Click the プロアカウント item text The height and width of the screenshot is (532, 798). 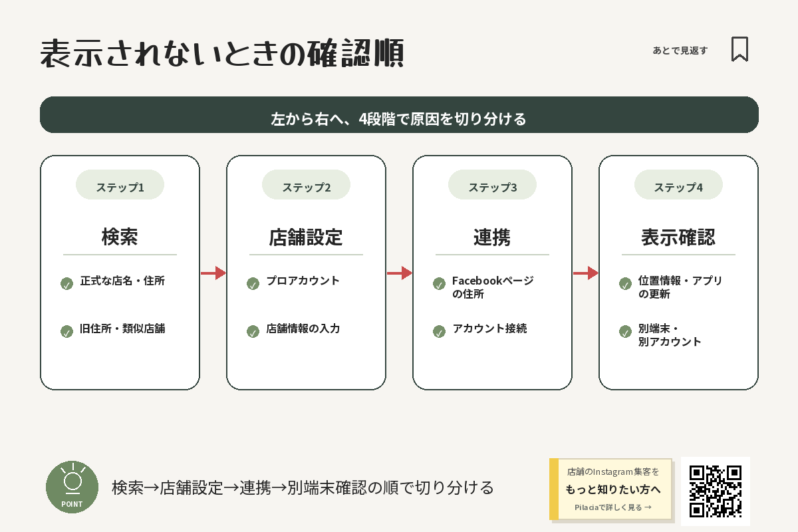(x=303, y=281)
